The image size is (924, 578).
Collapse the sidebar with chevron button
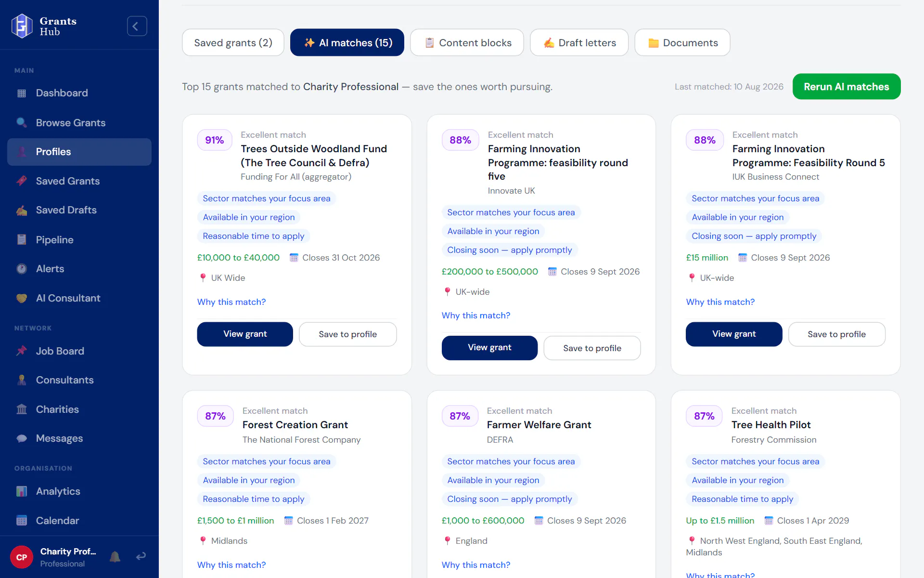pos(137,26)
